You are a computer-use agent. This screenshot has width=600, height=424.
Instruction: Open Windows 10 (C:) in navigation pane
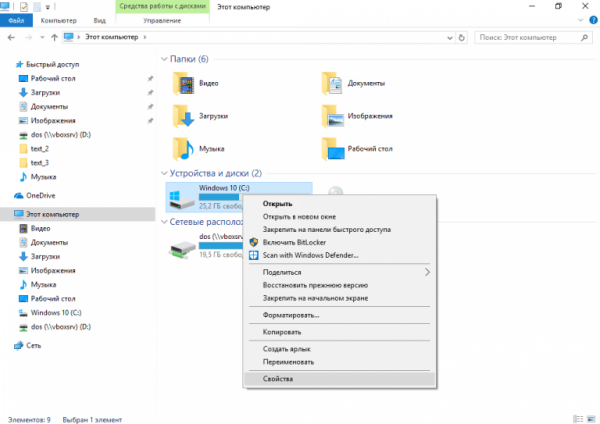[56, 313]
